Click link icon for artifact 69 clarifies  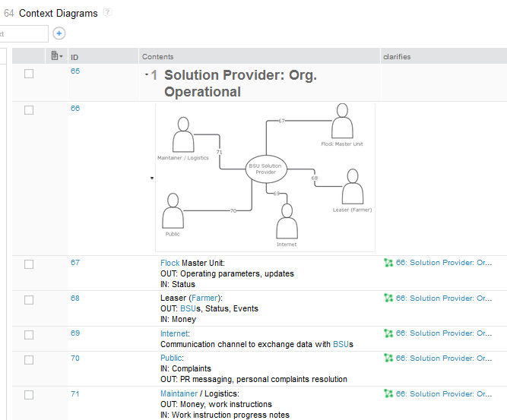(388, 333)
